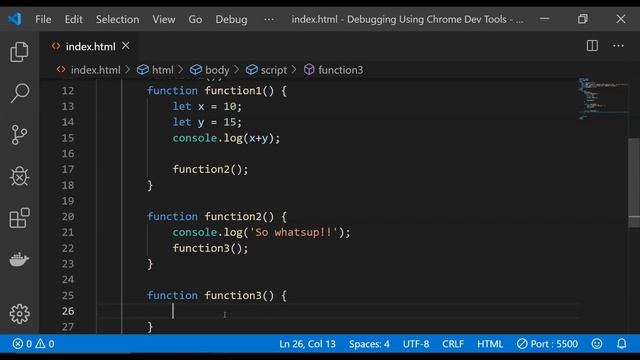Open the Source Control view
The width and height of the screenshot is (640, 360).
(x=19, y=135)
